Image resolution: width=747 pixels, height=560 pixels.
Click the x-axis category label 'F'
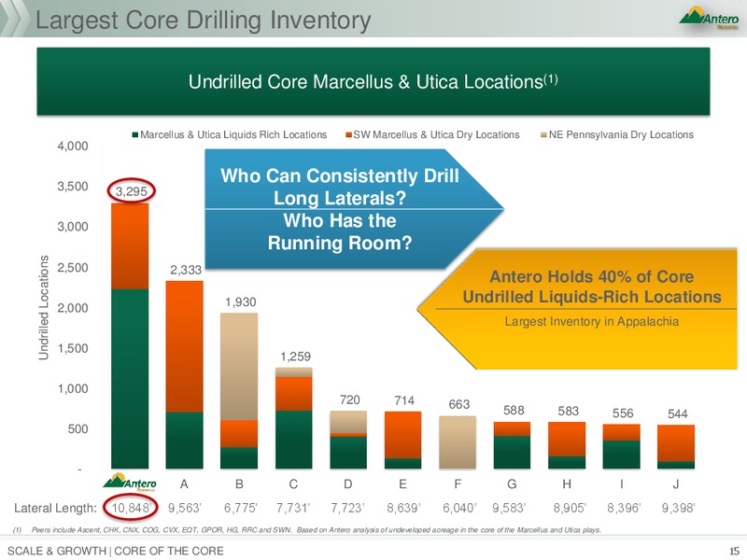458,483
